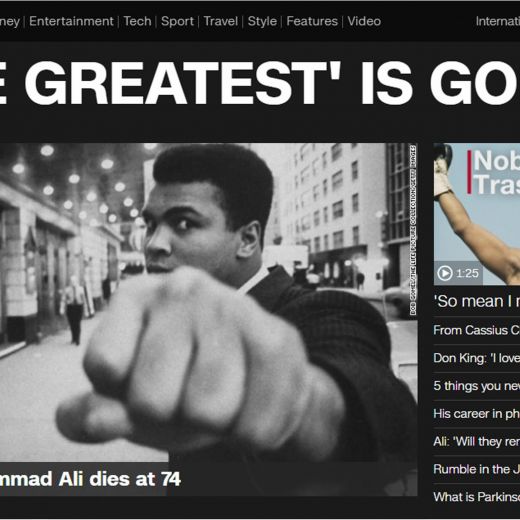520x520 pixels.
Task: Open the 'From Cassius C' link
Action: coord(477,330)
